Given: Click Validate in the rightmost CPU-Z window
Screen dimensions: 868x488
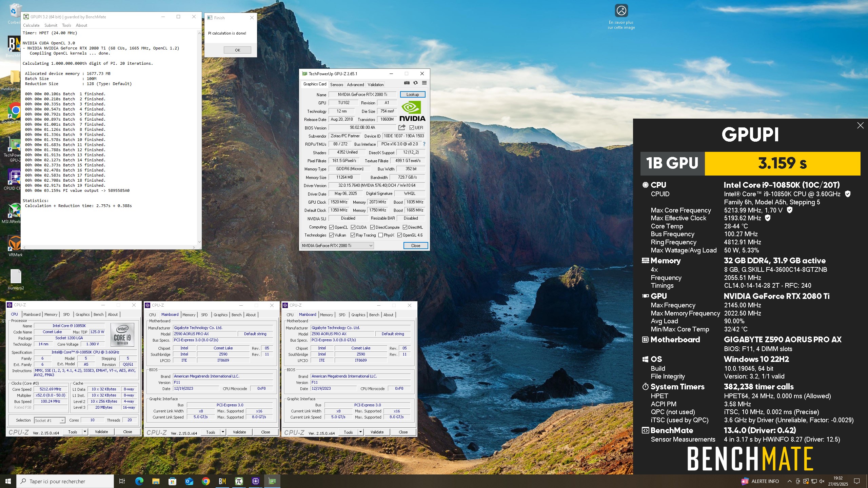Looking at the screenshot, I should coord(377,432).
